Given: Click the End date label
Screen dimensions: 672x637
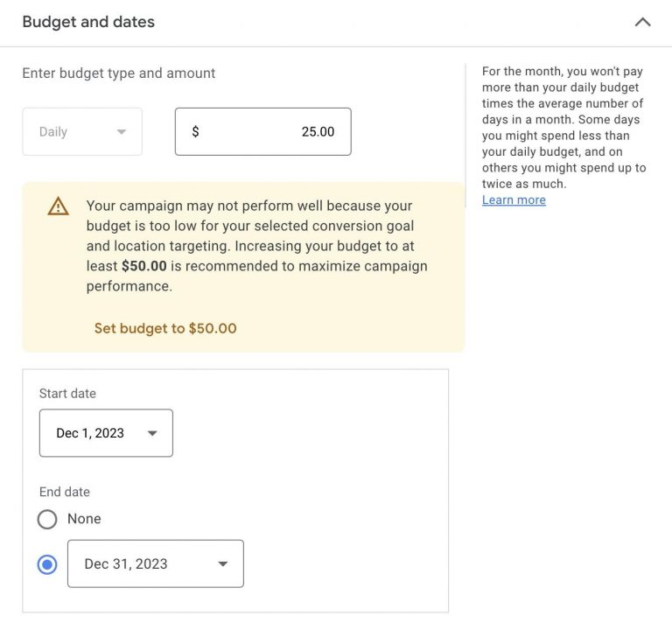Looking at the screenshot, I should 65,492.
